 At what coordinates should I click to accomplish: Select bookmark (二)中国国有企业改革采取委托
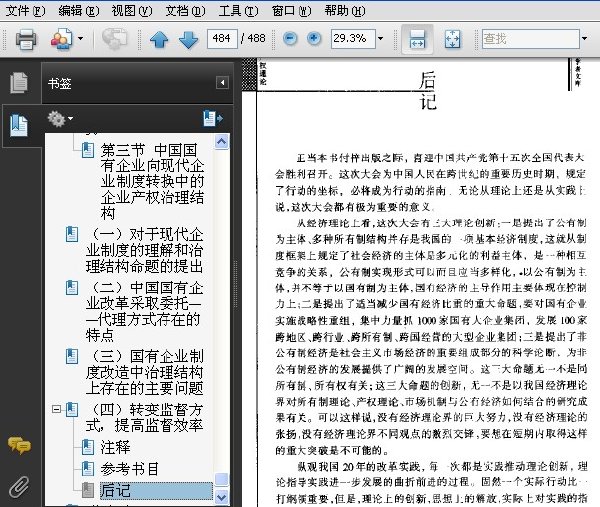(x=144, y=311)
